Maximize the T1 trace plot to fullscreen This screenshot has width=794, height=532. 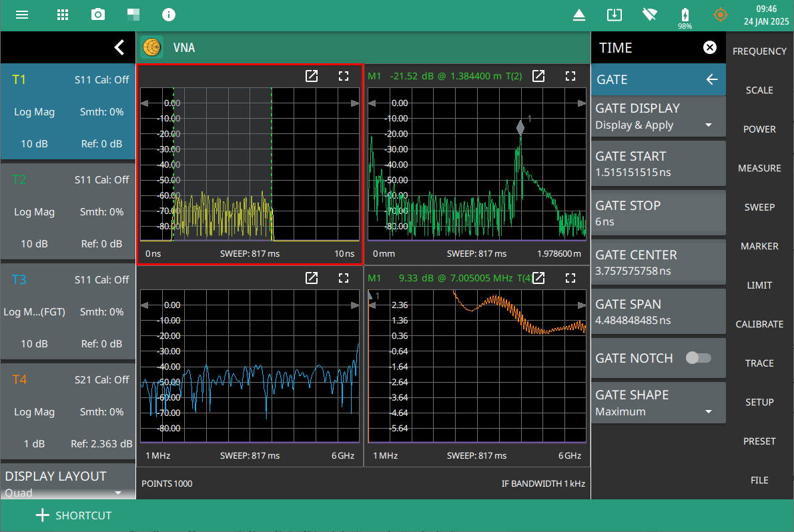[344, 76]
